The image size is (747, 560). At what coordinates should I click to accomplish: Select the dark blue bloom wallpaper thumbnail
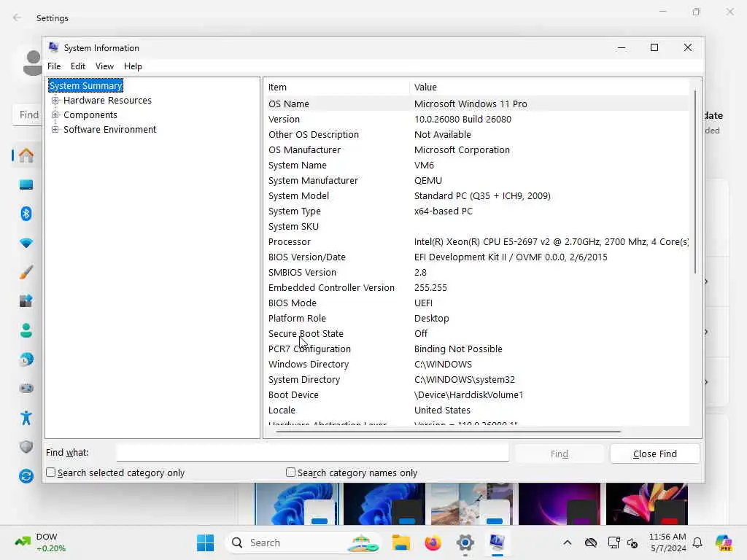(x=384, y=504)
